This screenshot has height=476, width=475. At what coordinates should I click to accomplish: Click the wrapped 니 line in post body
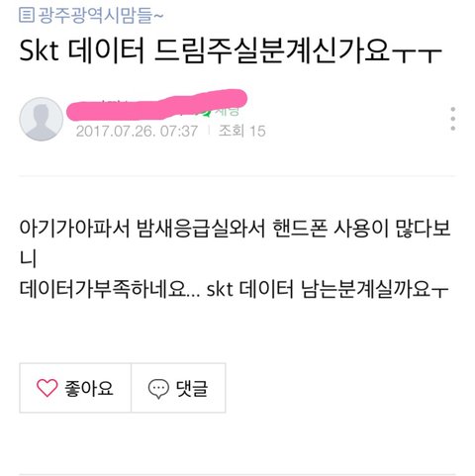point(28,258)
